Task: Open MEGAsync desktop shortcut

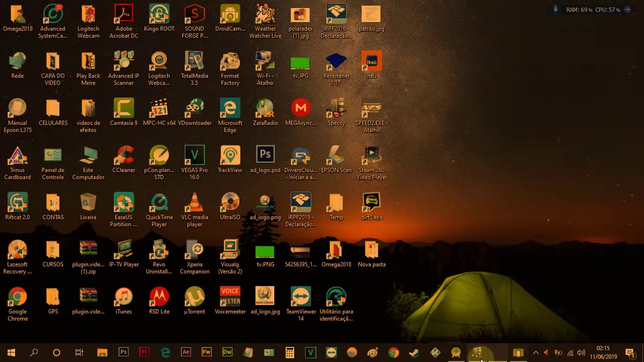Action: [301, 112]
